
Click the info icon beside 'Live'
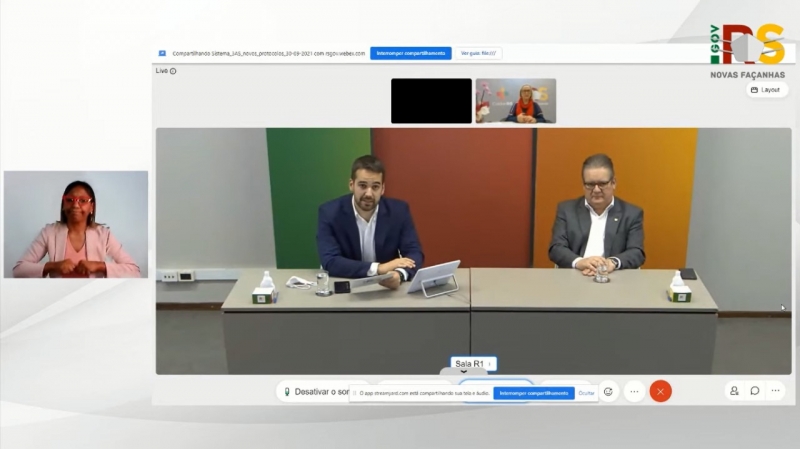173,71
